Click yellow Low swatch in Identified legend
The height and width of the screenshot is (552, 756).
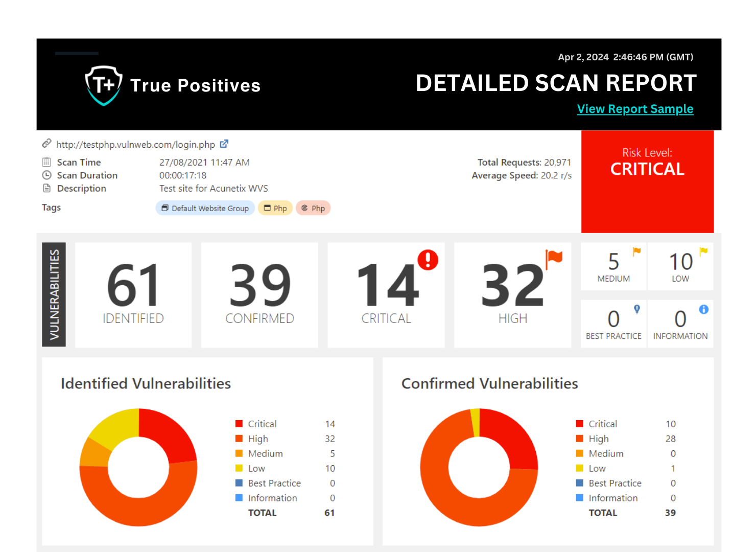coord(239,468)
